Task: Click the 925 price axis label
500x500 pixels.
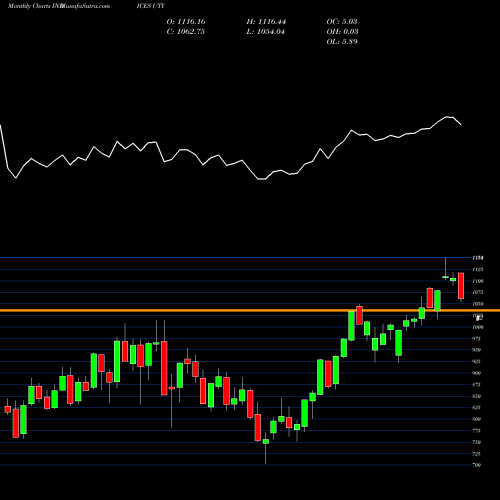Action: tap(477, 361)
